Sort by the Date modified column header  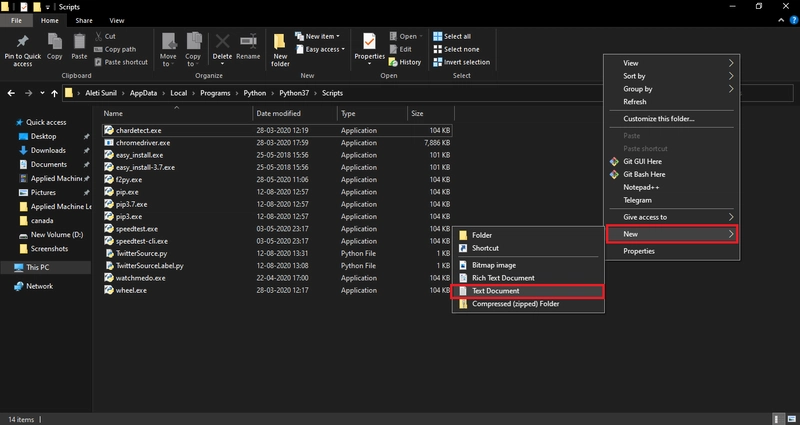[x=295, y=113]
